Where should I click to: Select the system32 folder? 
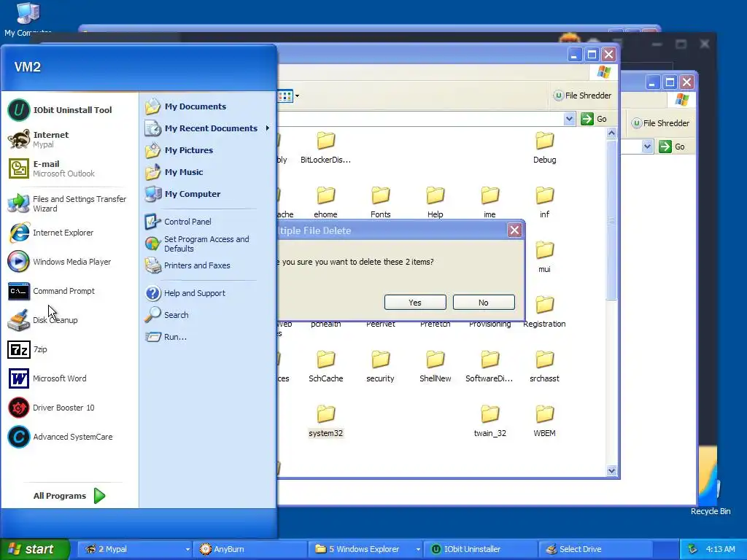point(326,421)
